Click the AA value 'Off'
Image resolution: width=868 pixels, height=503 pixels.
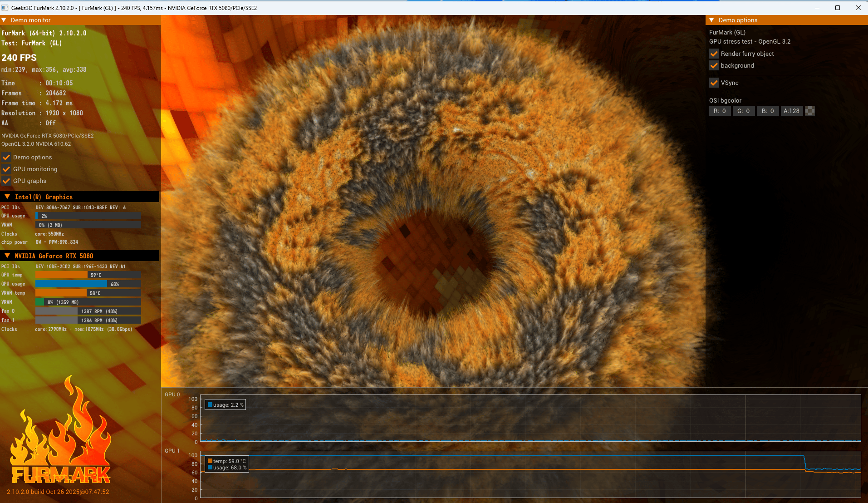(x=50, y=123)
